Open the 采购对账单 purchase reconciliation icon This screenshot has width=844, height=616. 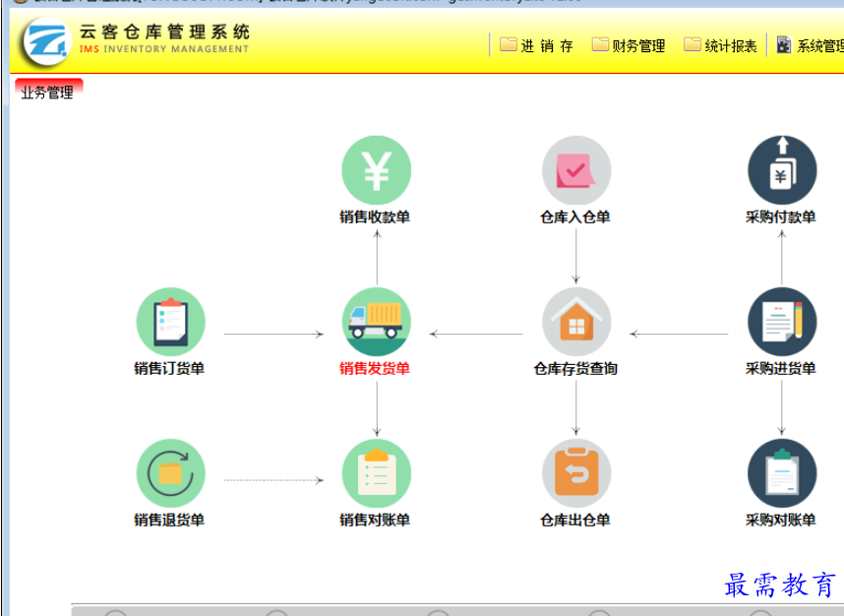click(782, 472)
